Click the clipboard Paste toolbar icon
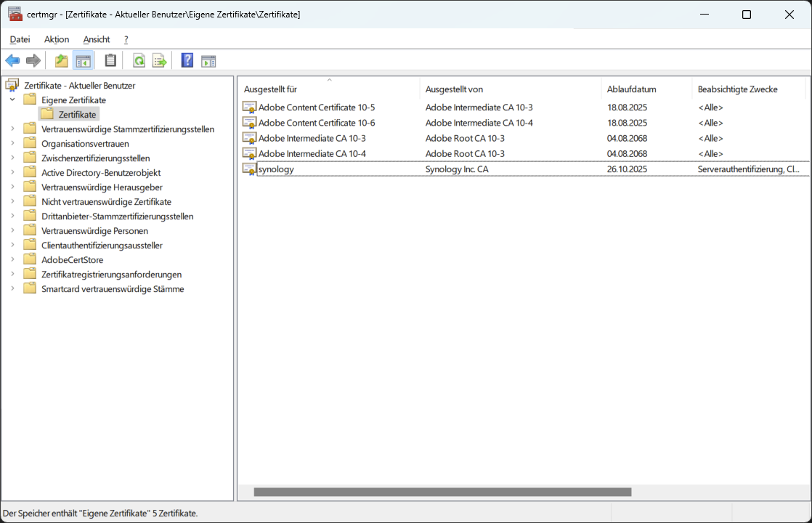Image resolution: width=812 pixels, height=523 pixels. coord(110,60)
